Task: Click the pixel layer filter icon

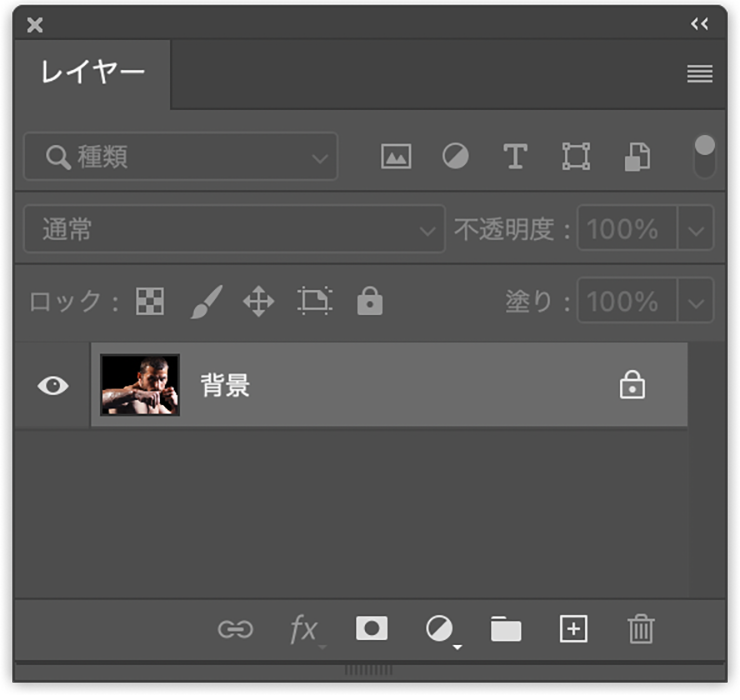Action: click(396, 157)
